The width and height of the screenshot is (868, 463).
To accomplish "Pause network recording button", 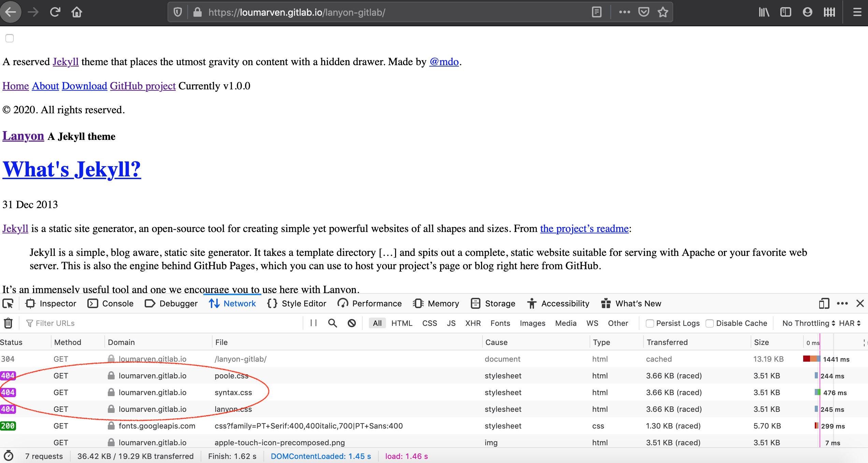I will click(x=314, y=323).
